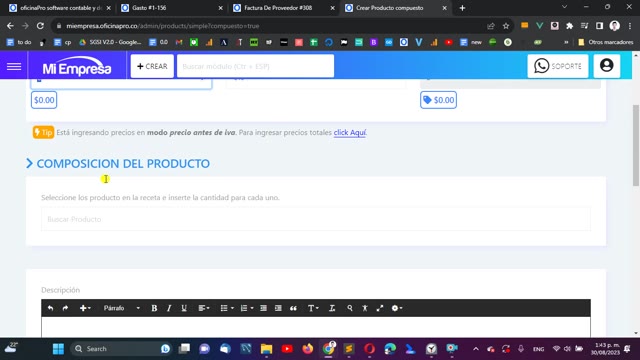Redo action in description editor
This screenshot has height=360, width=640.
[x=65, y=308]
